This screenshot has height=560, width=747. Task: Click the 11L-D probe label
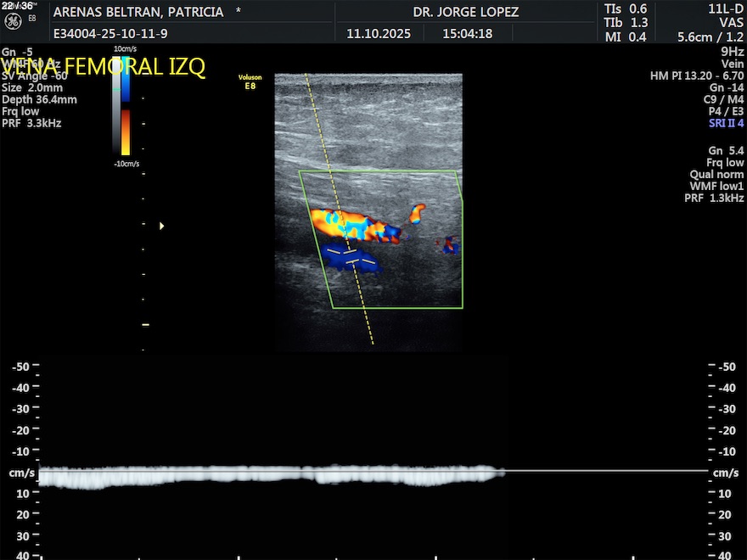pos(724,8)
